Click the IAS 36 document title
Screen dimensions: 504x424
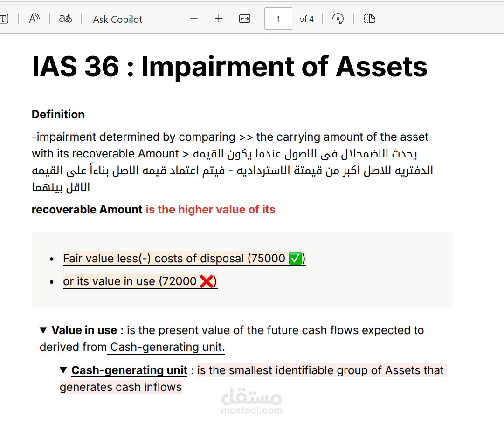click(x=229, y=67)
